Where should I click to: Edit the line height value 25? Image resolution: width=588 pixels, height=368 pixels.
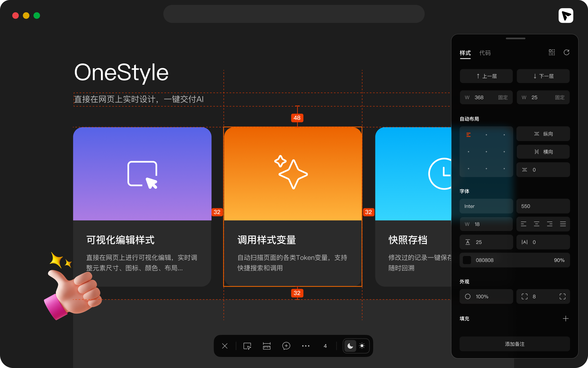point(486,242)
